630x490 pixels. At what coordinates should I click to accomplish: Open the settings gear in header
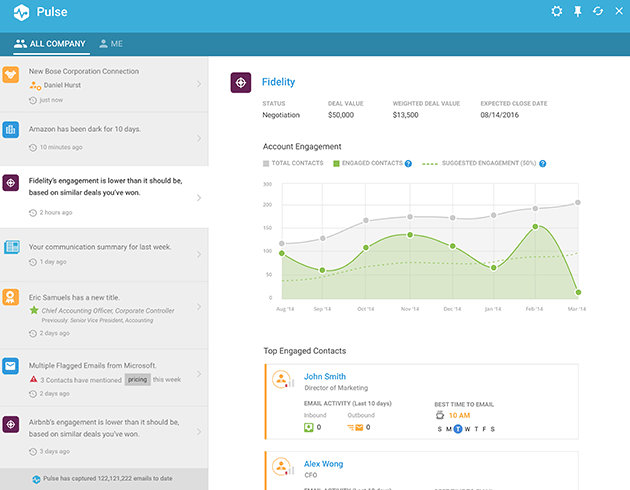557,11
